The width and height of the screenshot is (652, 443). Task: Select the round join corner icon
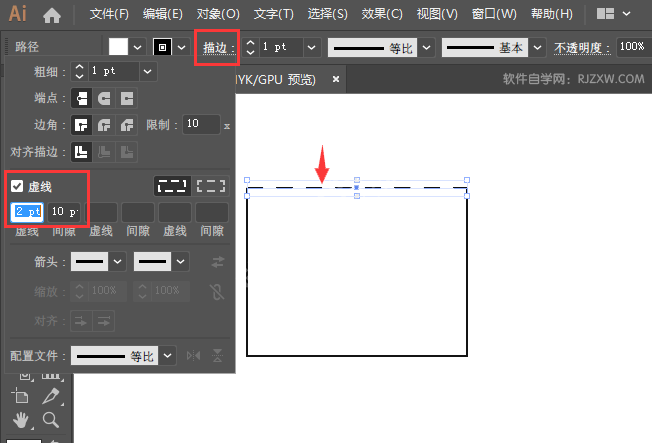[104, 125]
